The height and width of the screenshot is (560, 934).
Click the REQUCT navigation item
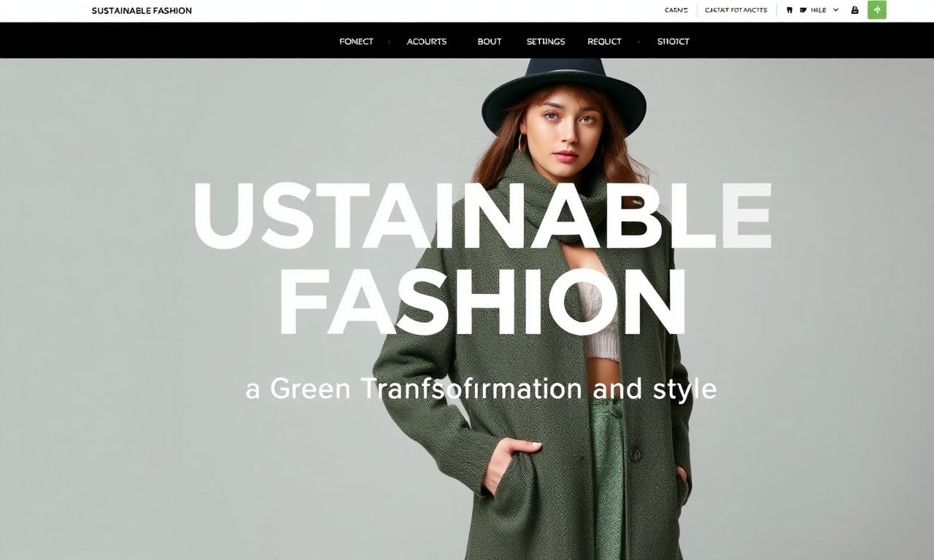tap(604, 42)
